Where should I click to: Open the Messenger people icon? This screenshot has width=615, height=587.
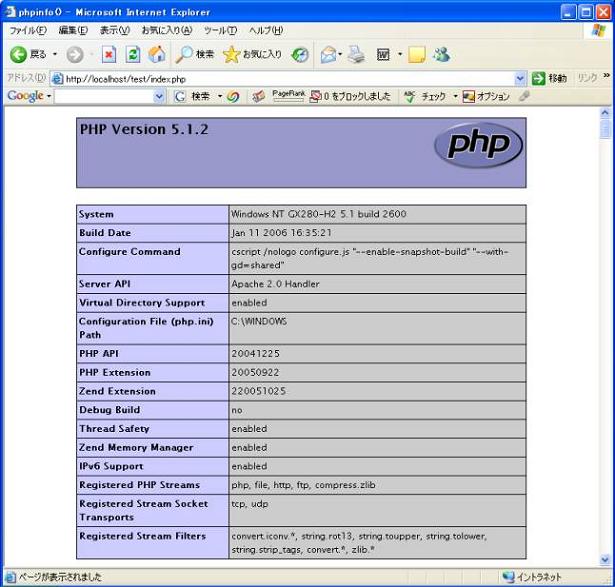pyautogui.click(x=442, y=55)
